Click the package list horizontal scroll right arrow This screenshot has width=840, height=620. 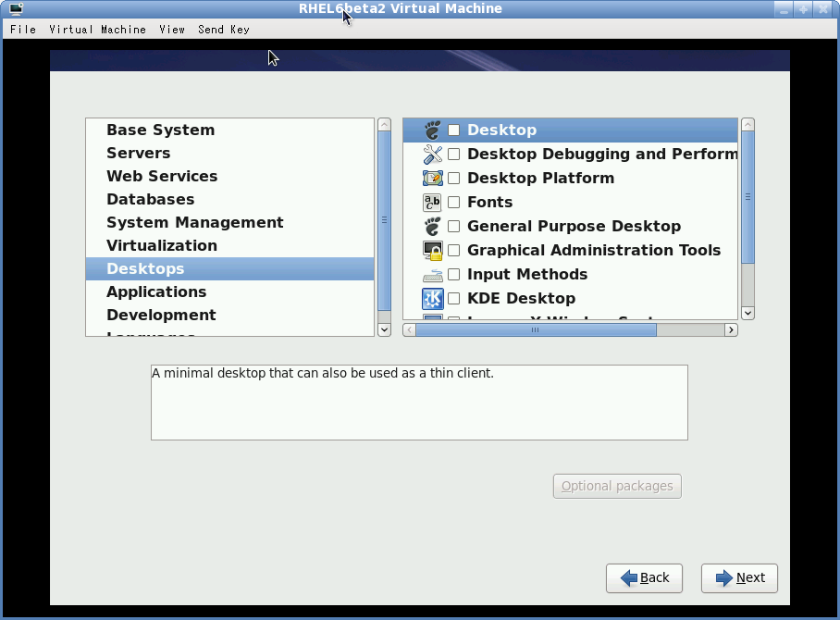click(731, 330)
